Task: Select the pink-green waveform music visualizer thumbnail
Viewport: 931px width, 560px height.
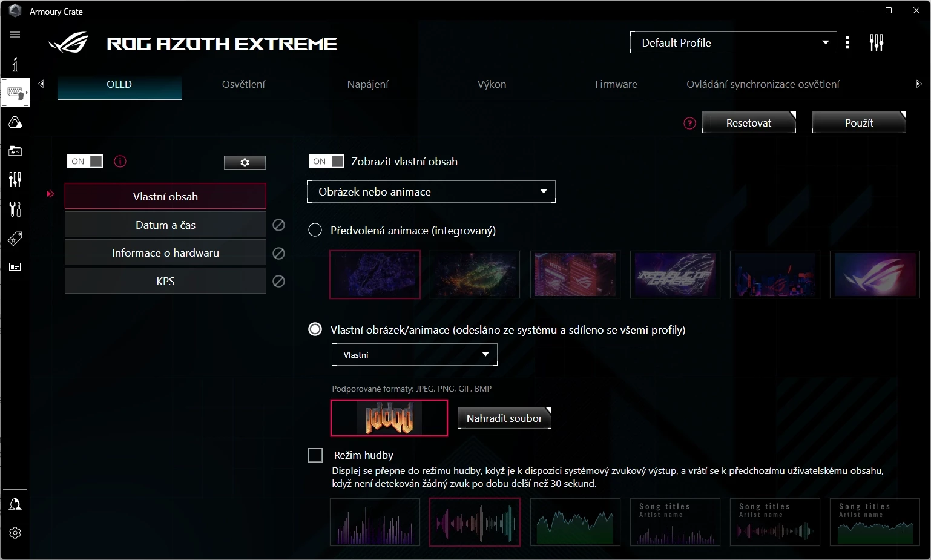Action: click(475, 522)
